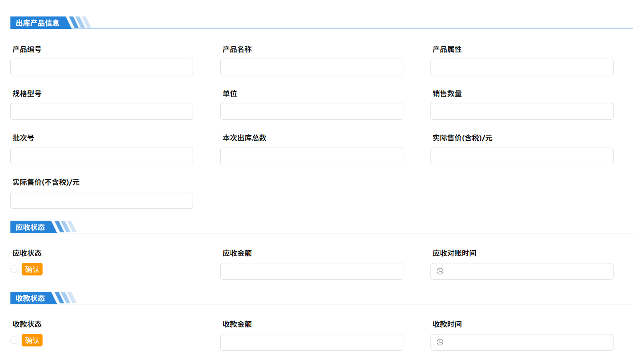Image resolution: width=644 pixels, height=362 pixels.
Task: Select the 批次号 input field
Action: tap(101, 156)
